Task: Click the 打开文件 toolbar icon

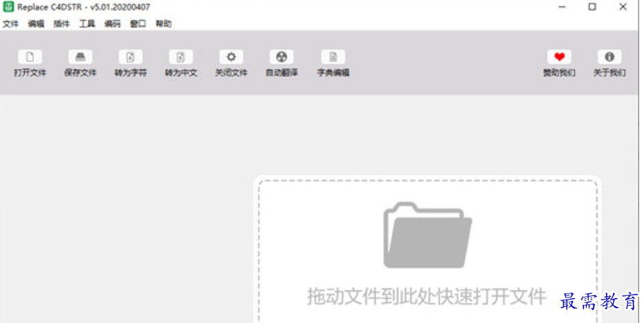Action: [30, 57]
